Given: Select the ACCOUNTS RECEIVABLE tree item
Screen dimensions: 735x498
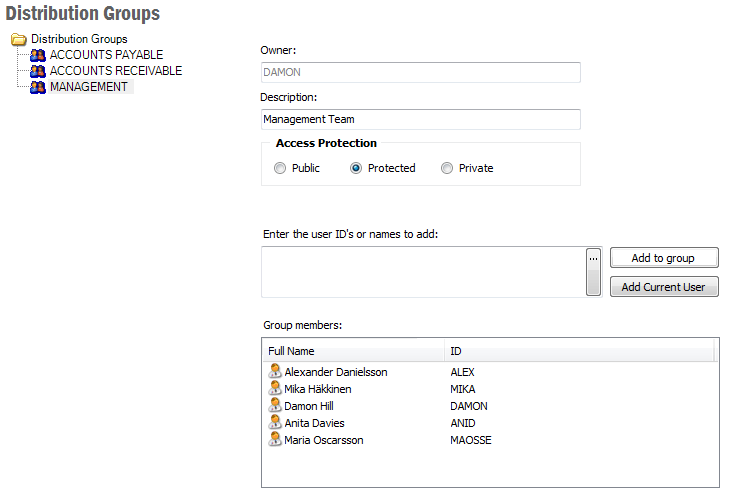Looking at the screenshot, I should click(x=115, y=71).
